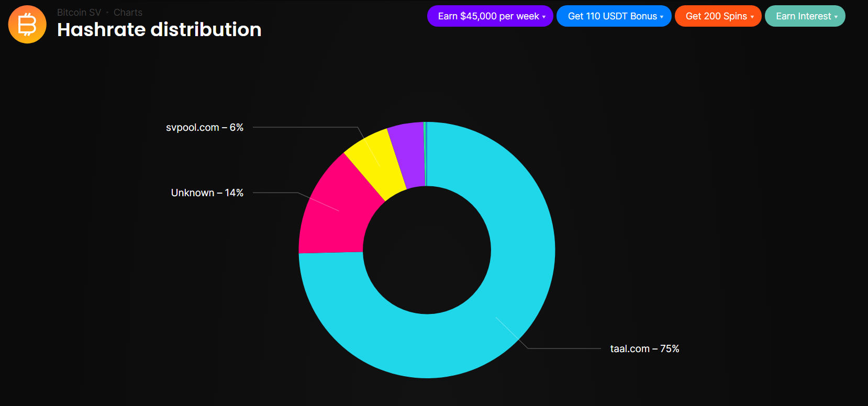Click the Earn $45,000 per week button

pyautogui.click(x=490, y=16)
